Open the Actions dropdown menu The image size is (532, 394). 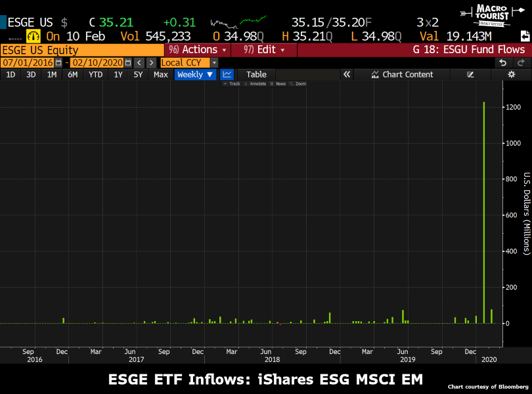point(198,50)
